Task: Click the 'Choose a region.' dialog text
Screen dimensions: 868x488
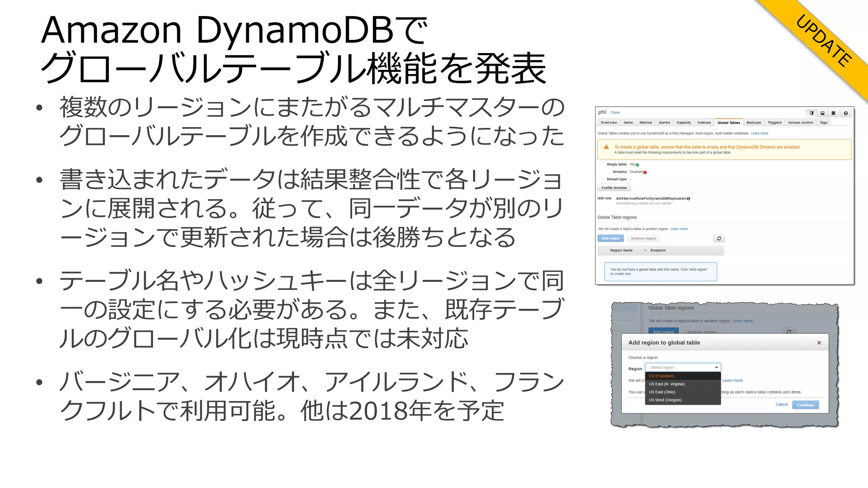Action: (643, 358)
